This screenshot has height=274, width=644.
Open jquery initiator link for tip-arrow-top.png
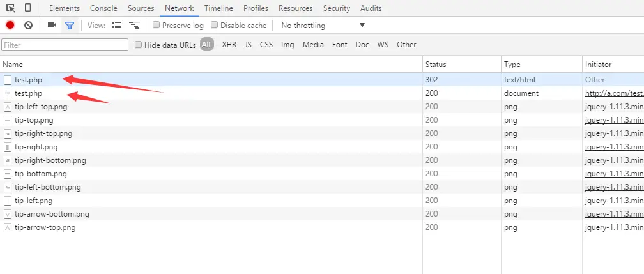(x=615, y=227)
